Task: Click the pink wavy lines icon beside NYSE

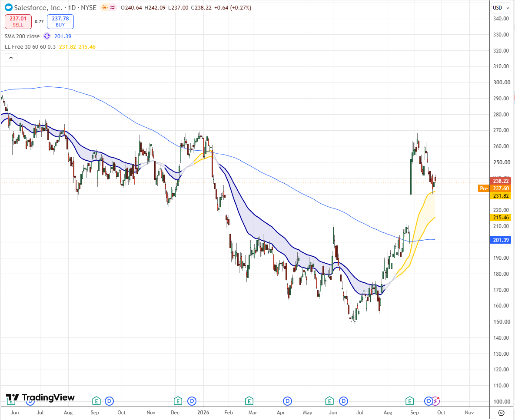Action: pos(113,7)
